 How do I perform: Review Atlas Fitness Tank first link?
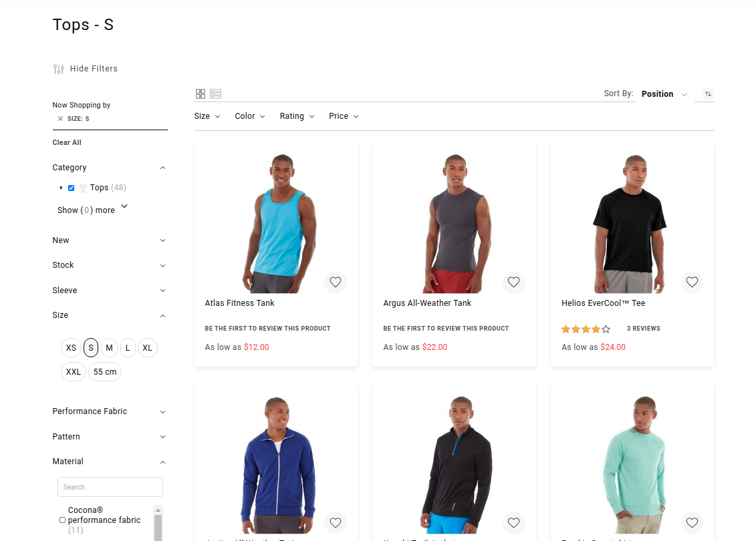point(267,329)
